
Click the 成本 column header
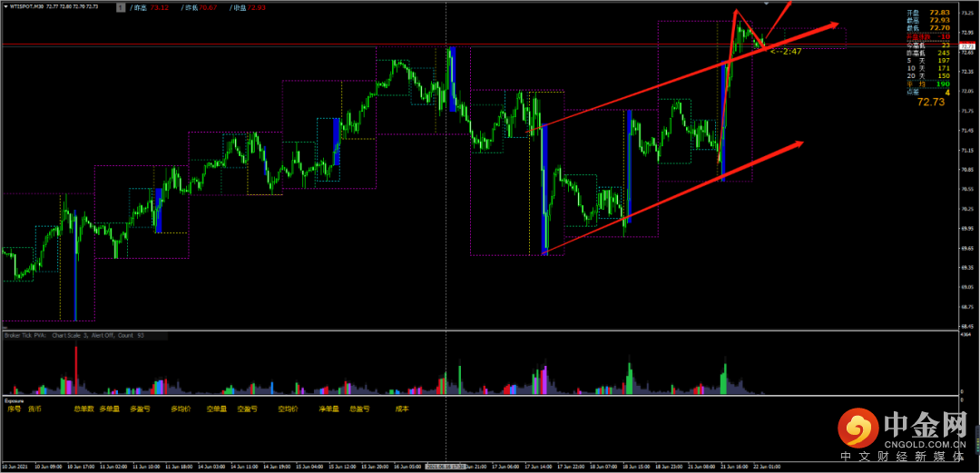pos(402,409)
